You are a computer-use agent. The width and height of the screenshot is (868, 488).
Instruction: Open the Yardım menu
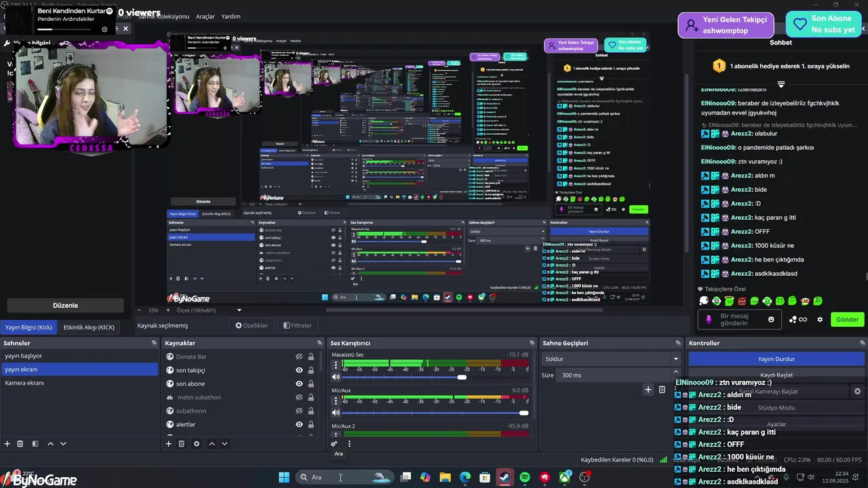[x=231, y=16]
